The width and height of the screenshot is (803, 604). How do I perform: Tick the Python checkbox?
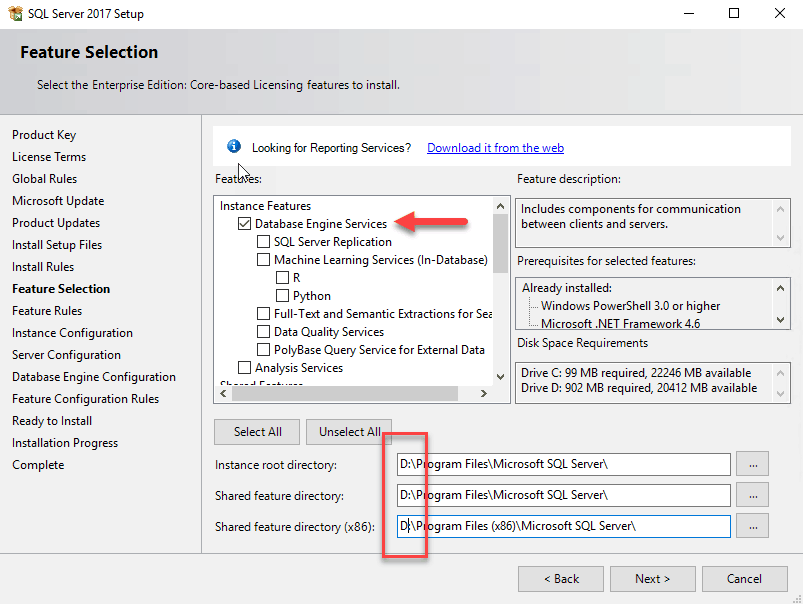pyautogui.click(x=282, y=296)
